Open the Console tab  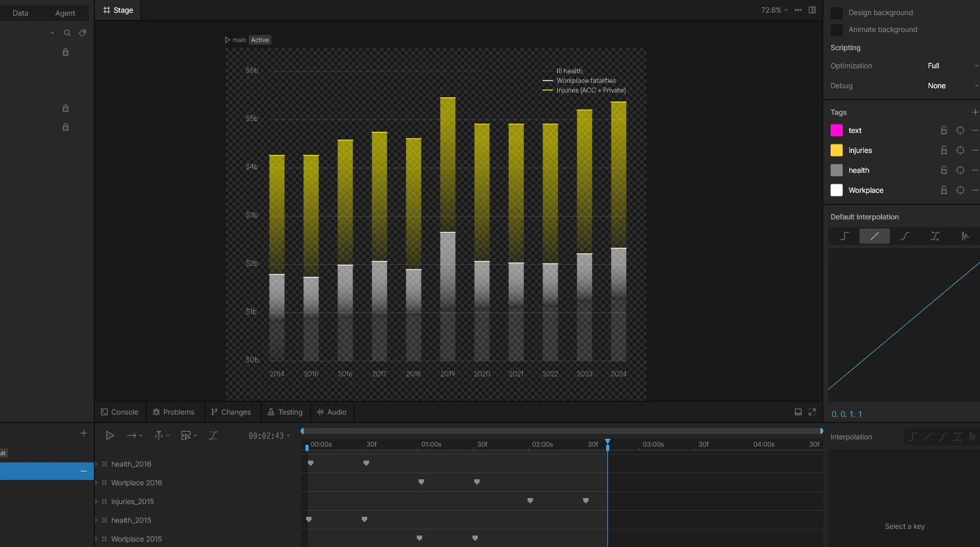[120, 412]
